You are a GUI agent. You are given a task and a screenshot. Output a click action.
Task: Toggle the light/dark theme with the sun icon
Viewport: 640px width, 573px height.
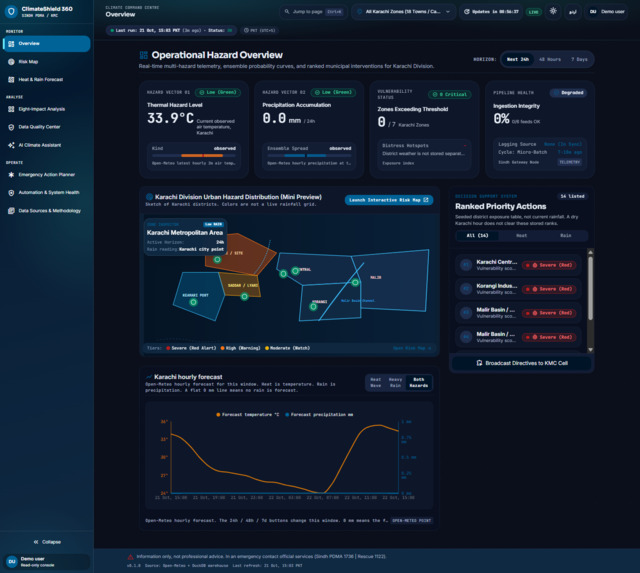click(x=553, y=11)
